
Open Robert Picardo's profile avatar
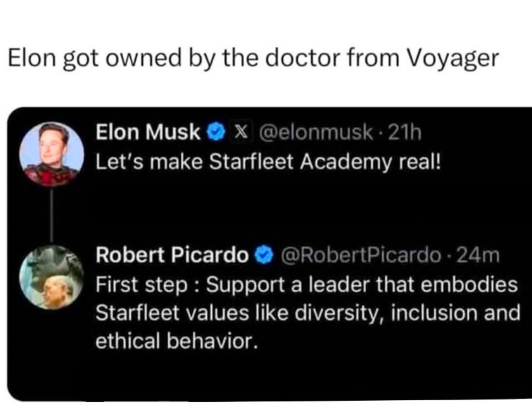pyautogui.click(x=52, y=277)
